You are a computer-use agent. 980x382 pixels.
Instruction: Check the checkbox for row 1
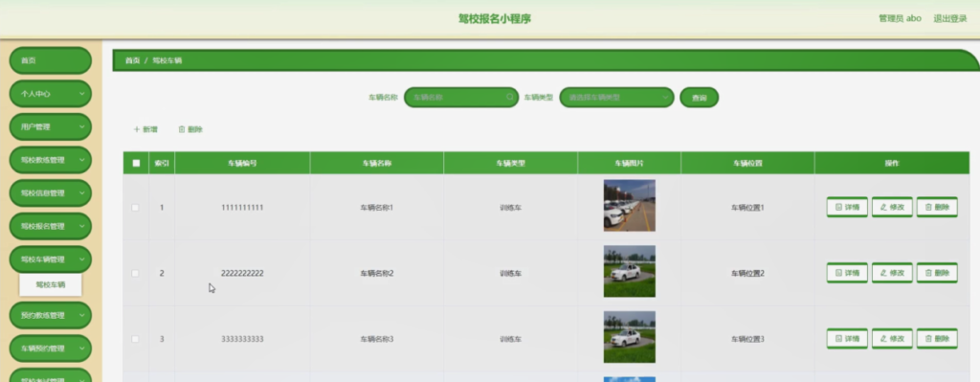coord(135,208)
